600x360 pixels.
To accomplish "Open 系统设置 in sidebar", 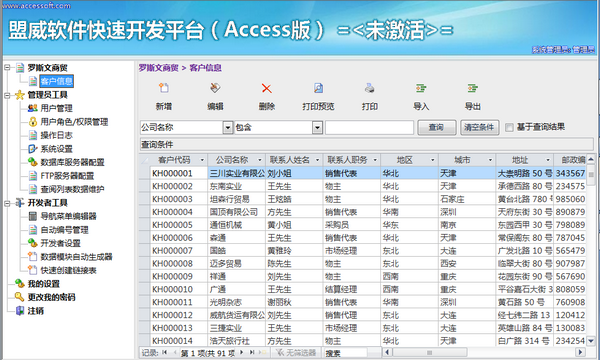I will click(x=56, y=149).
